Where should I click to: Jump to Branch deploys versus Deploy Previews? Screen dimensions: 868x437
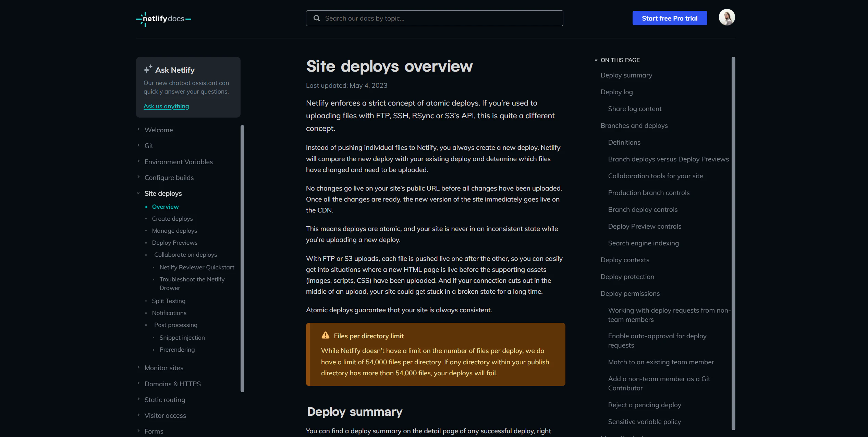[669, 159]
